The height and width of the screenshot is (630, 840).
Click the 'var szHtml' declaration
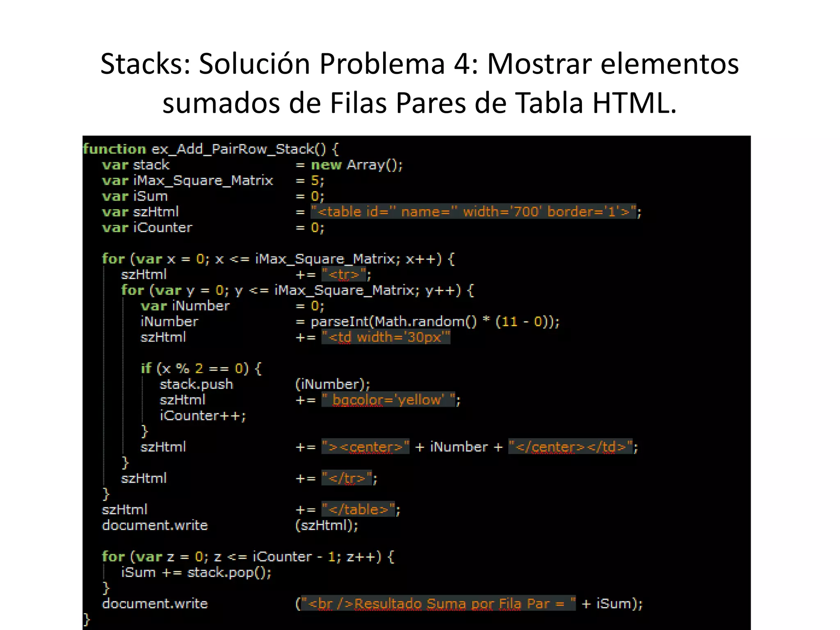coord(140,212)
